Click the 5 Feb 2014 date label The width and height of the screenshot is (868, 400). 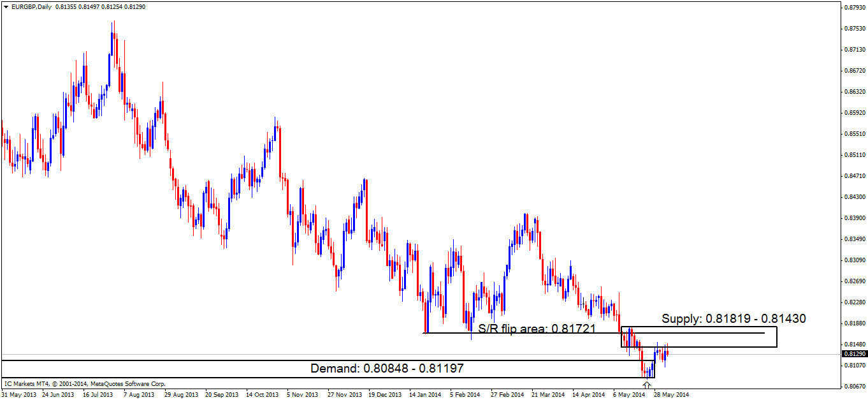coord(465,395)
